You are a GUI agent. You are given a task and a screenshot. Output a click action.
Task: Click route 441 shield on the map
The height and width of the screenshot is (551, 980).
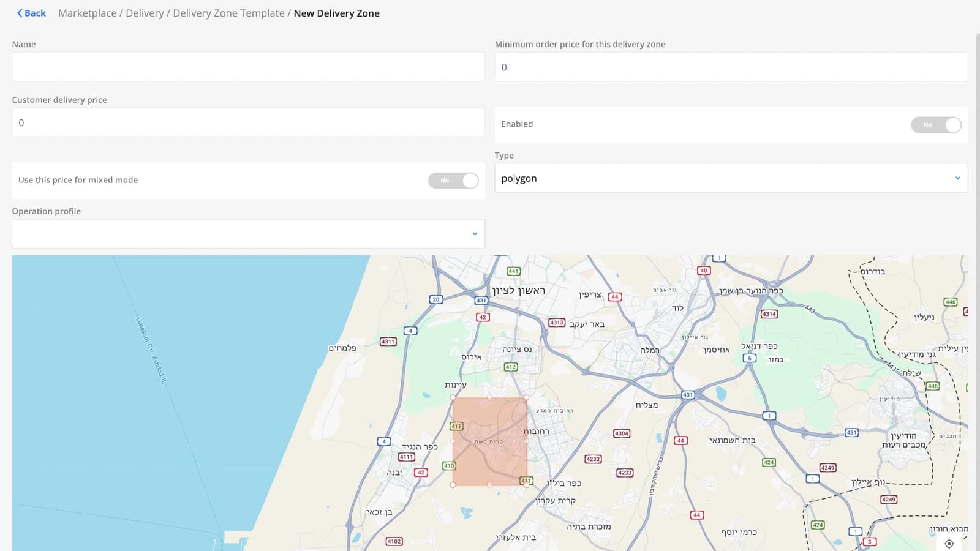pyautogui.click(x=513, y=271)
